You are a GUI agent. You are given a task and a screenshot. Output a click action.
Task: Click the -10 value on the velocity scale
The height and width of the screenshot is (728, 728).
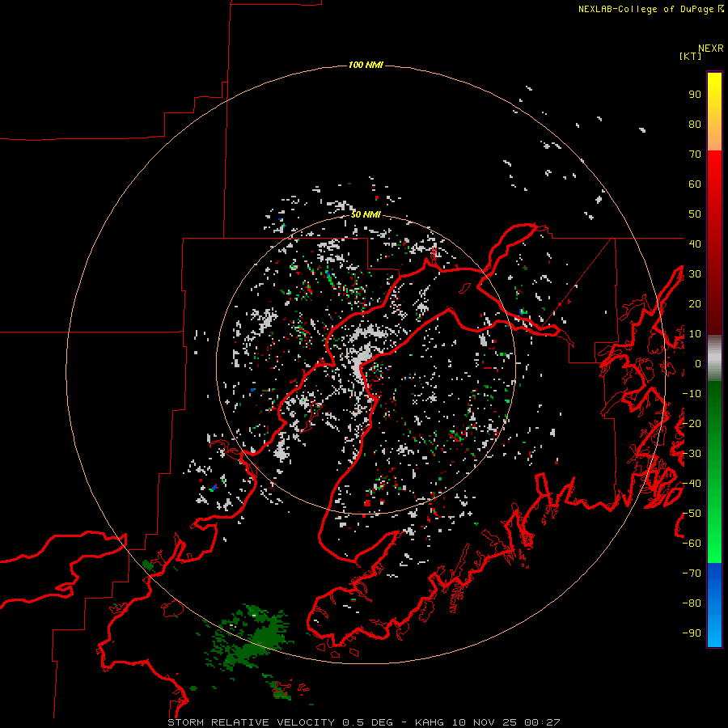point(692,394)
